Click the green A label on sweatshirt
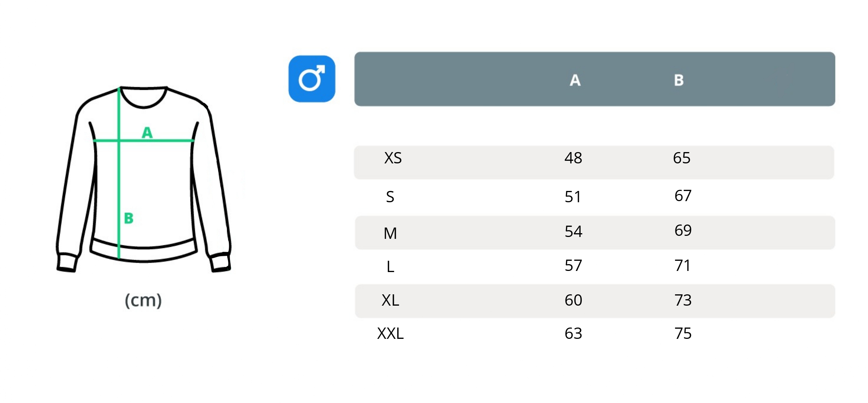This screenshot has height=403, width=868. (x=147, y=132)
